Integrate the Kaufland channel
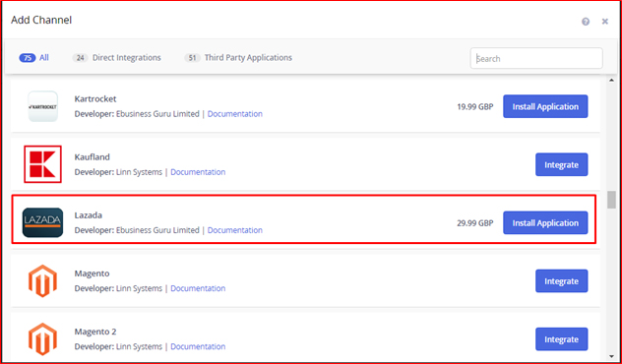Viewport: 622px width, 364px height. pos(561,164)
